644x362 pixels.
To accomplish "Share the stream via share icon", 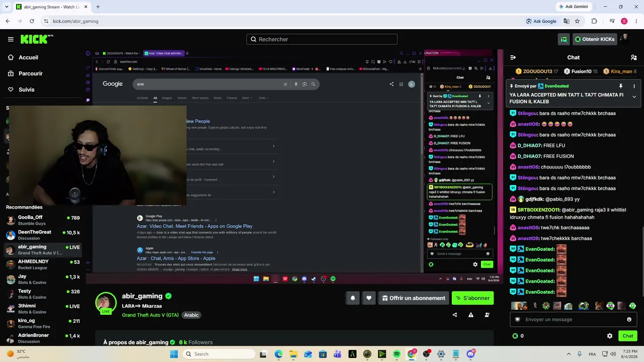I will point(455,315).
